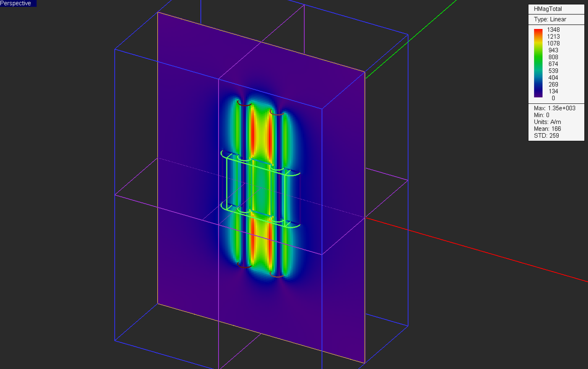Click the rainbow color scale bar
The height and width of the screenshot is (369, 588).
coord(538,63)
